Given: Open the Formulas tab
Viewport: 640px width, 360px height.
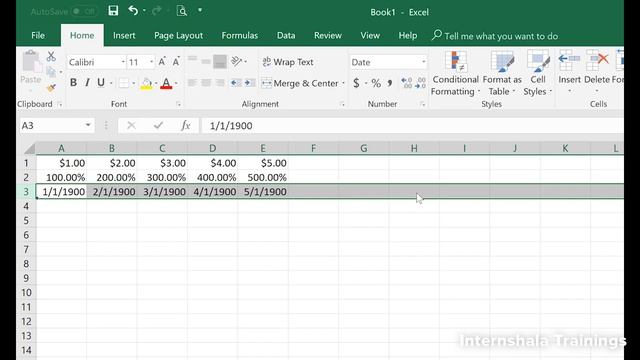Looking at the screenshot, I should tap(240, 36).
